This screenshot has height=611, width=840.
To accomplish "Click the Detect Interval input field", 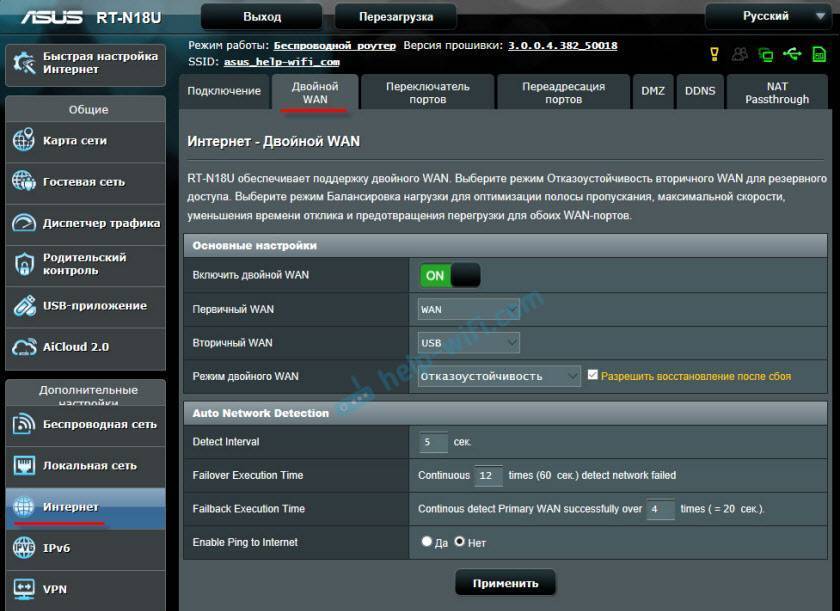I will point(434,442).
